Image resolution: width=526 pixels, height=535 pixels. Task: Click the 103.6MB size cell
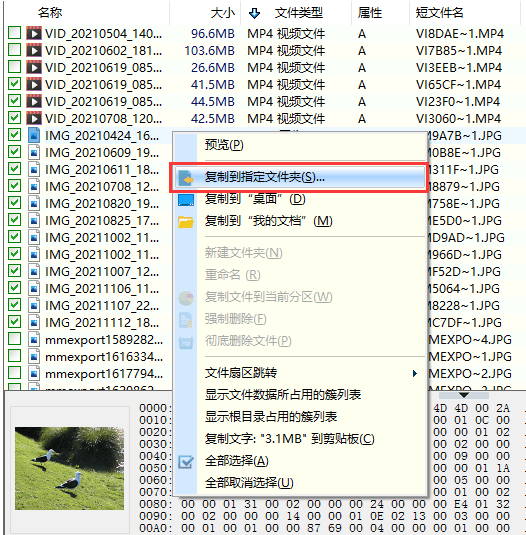209,50
